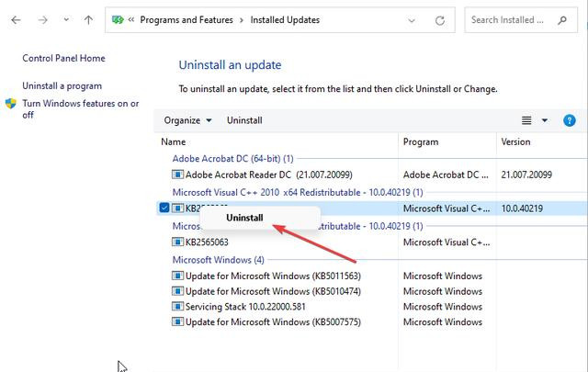Click the KB2565063 row icon

177,242
